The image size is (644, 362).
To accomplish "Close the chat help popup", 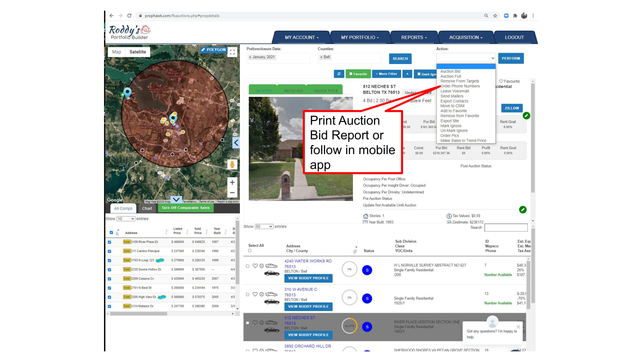I will click(518, 327).
